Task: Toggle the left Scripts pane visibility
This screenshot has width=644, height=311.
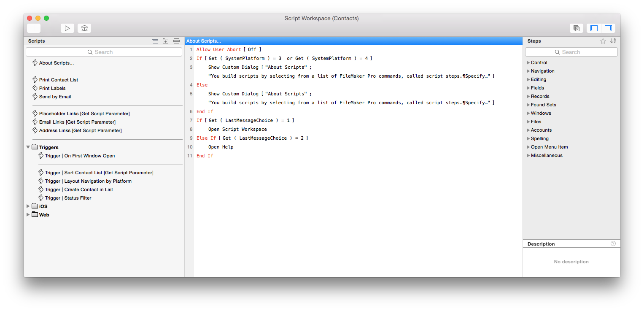Action: [594, 28]
